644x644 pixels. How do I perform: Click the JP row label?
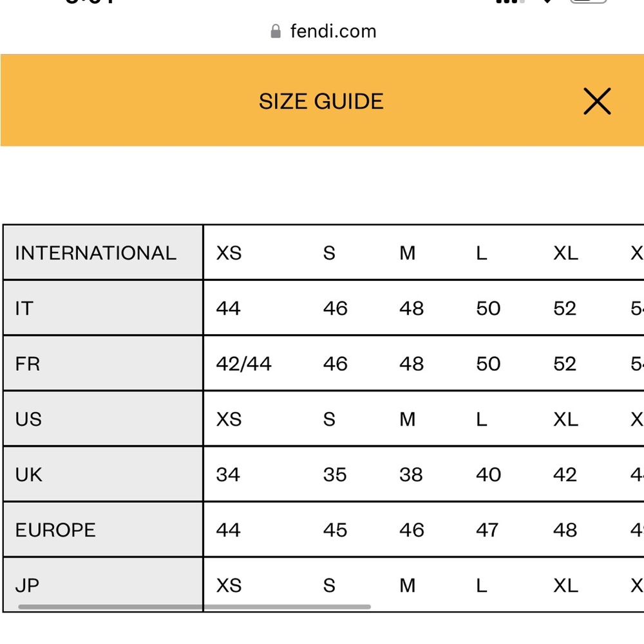point(27,585)
